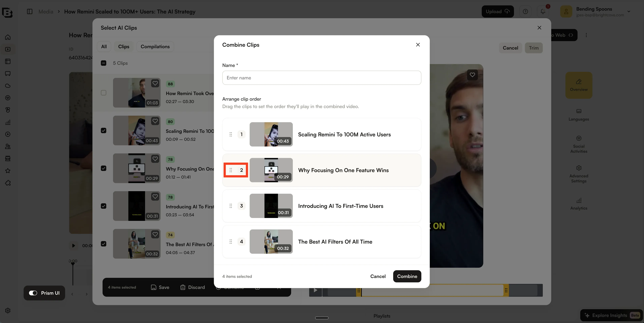
Task: Click the Brightcove logo icon
Action: pos(7,12)
